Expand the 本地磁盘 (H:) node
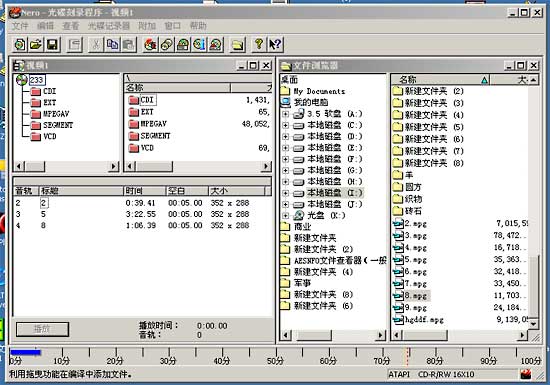550x385 pixels. coord(286,182)
